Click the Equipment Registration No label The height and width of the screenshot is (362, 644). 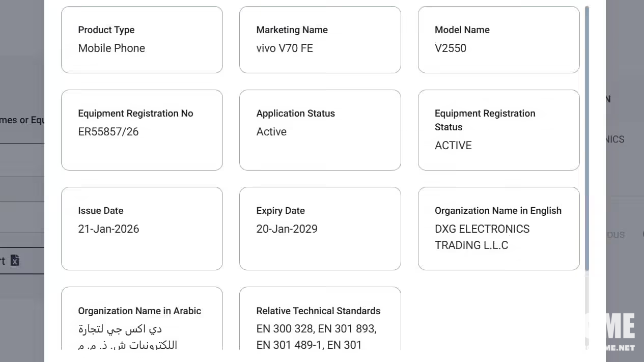[135, 114]
